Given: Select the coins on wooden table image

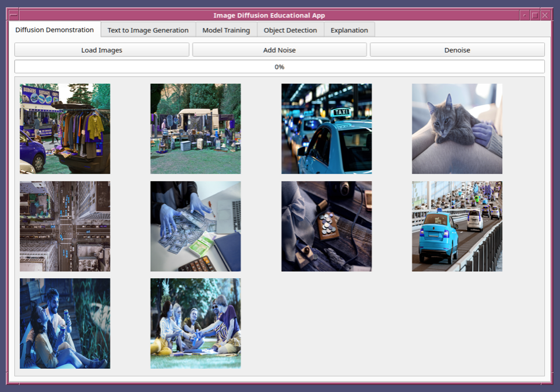Looking at the screenshot, I should 327,226.
